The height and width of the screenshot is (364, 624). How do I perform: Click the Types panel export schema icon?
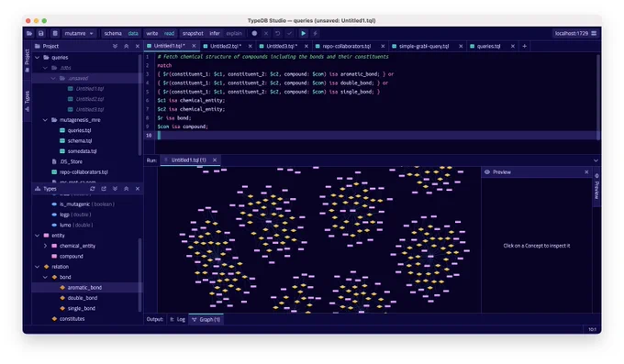(x=104, y=189)
